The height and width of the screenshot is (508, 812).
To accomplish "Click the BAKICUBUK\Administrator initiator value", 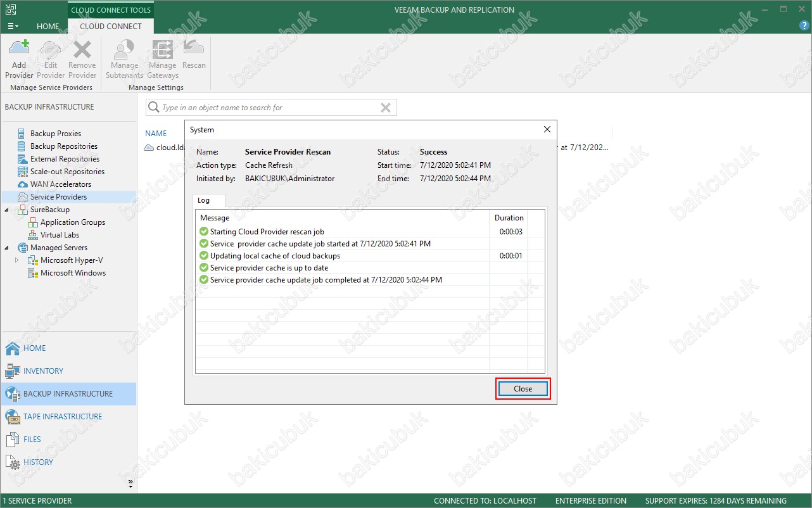I will pyautogui.click(x=289, y=179).
